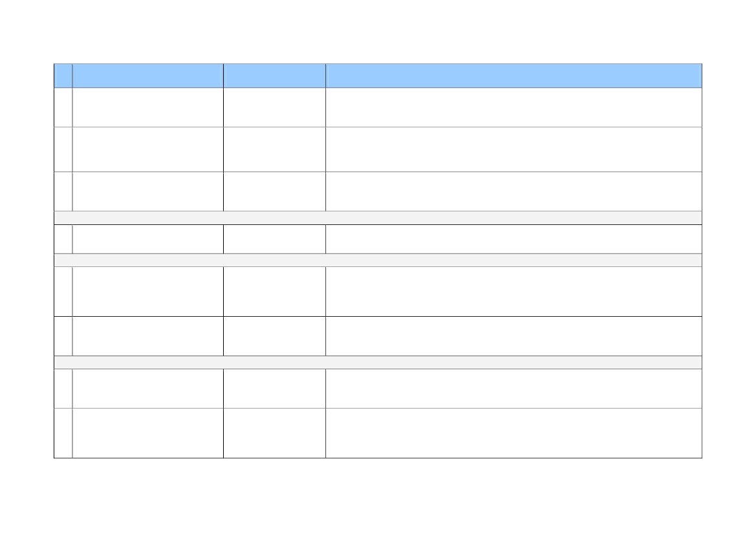Viewport: 756px width, 534px height.
Task: Click the first gray separator band below header
Action: (378, 218)
